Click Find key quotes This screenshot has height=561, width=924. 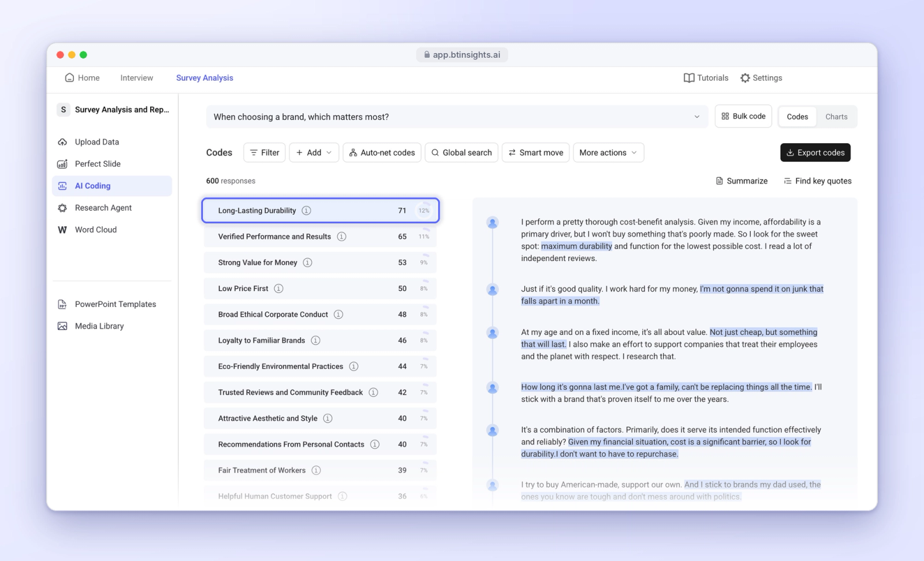pyautogui.click(x=817, y=181)
